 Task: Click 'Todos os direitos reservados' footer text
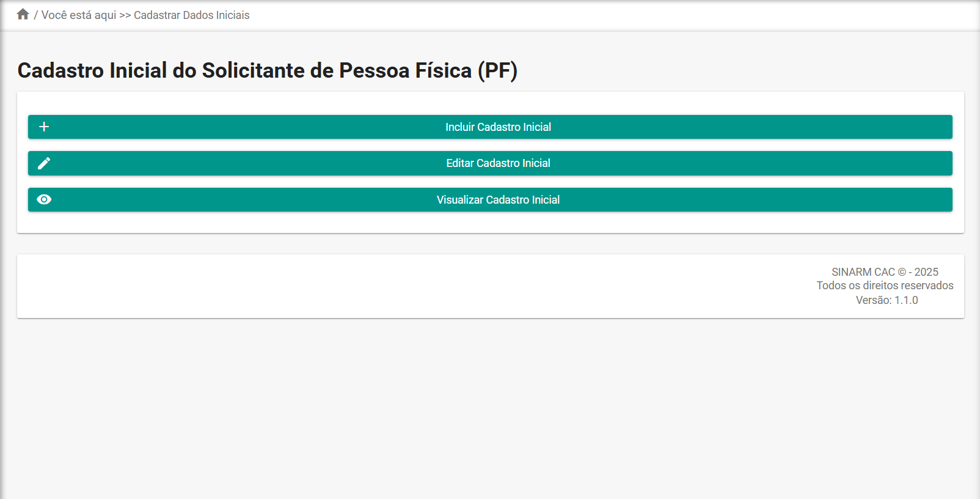click(885, 286)
